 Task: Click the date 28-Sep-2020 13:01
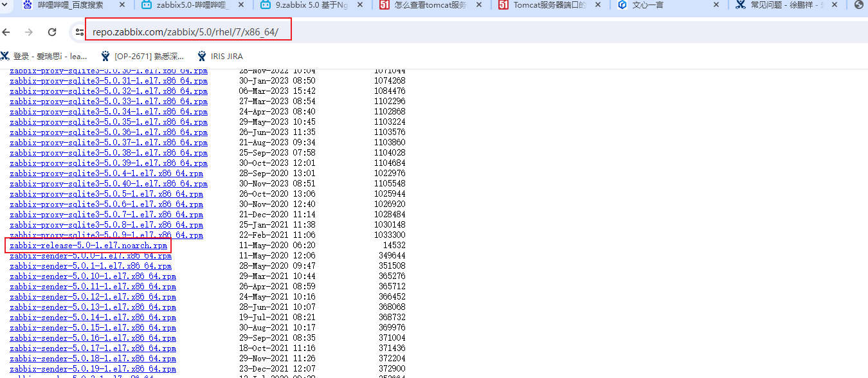[x=277, y=174]
